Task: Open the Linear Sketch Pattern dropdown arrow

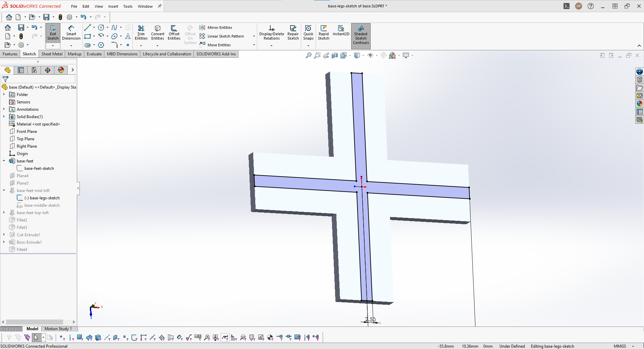Action: click(x=254, y=36)
